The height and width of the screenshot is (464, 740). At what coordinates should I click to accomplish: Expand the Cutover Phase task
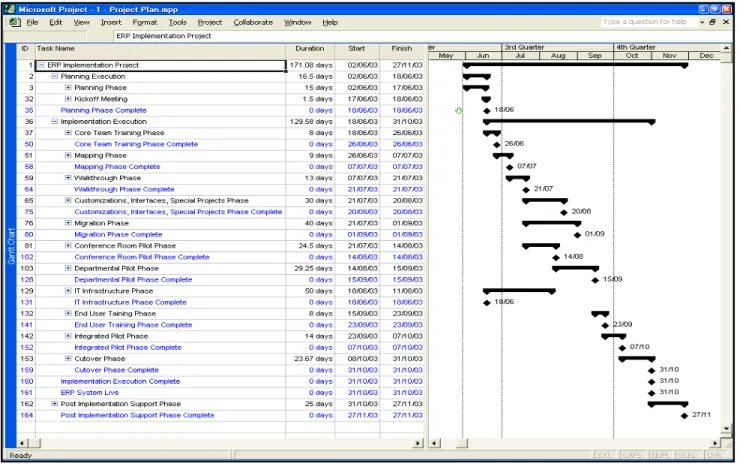(68, 359)
